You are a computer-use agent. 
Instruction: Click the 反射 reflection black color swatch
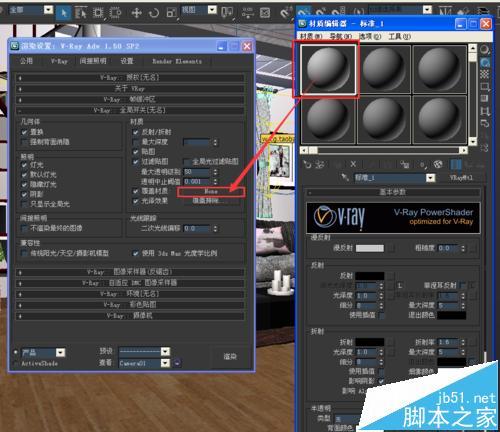point(370,276)
